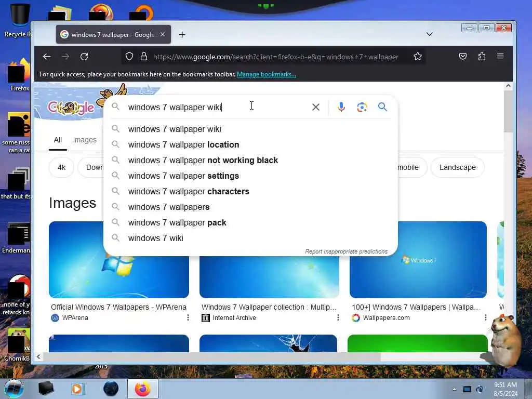This screenshot has height=399, width=532.
Task: Open more options for Wallpapers.com result
Action: [486, 317]
